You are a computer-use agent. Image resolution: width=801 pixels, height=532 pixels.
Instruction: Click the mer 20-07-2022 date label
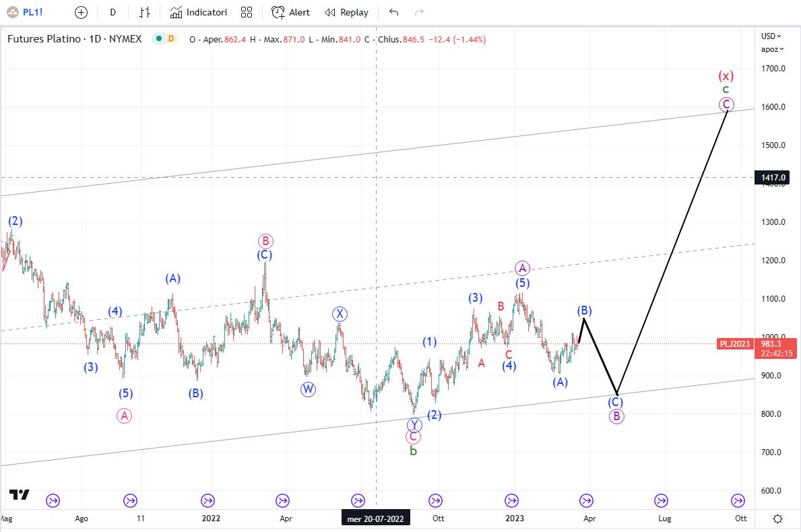point(375,519)
